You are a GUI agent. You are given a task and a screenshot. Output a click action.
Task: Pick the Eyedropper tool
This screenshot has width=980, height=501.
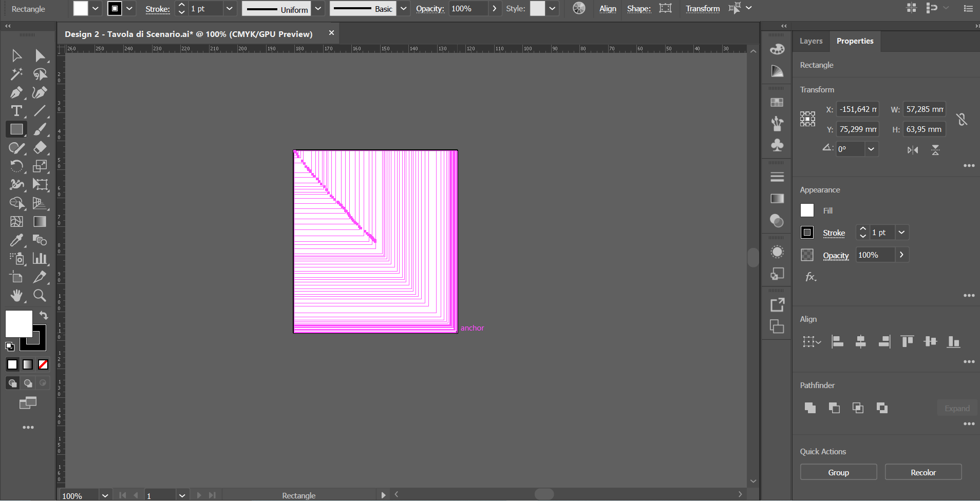coord(16,240)
